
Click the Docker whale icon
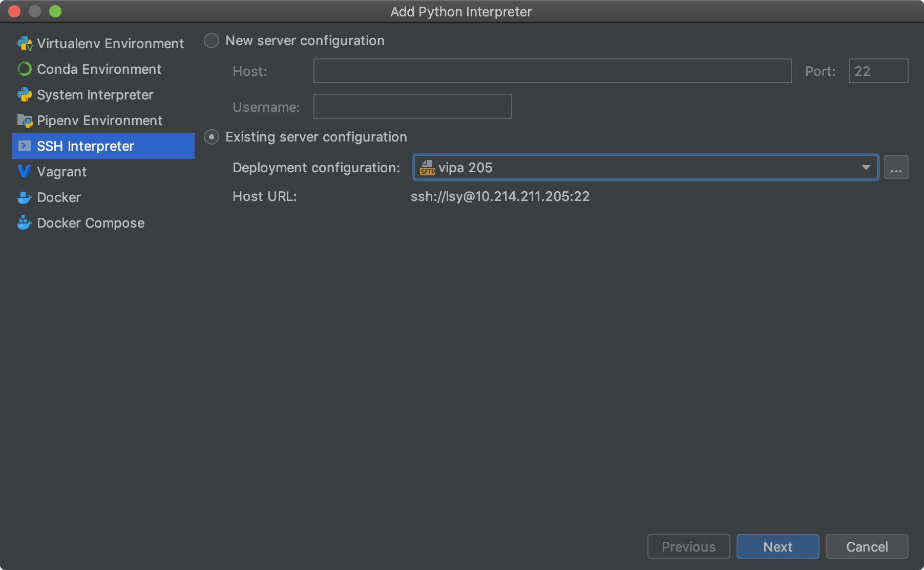tap(25, 197)
